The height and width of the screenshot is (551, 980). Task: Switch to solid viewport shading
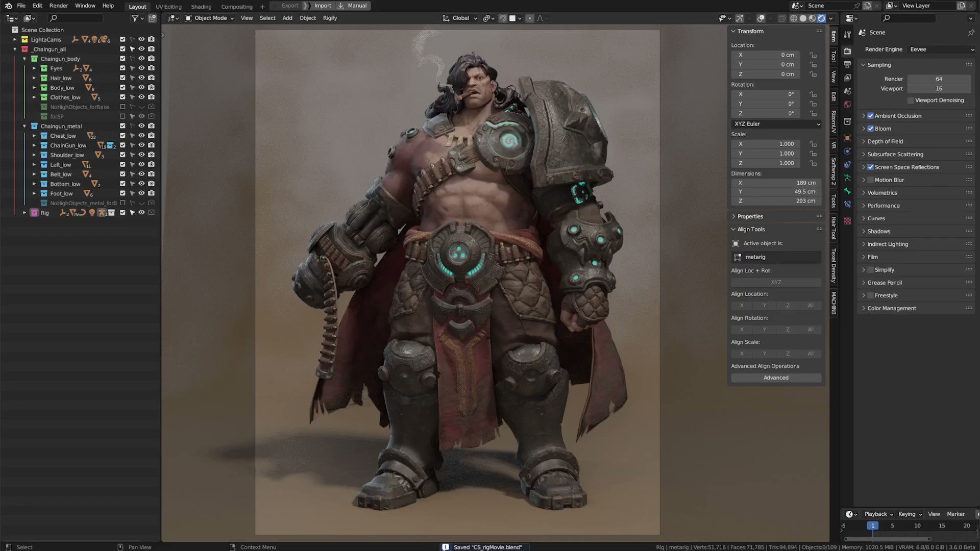pyautogui.click(x=803, y=18)
